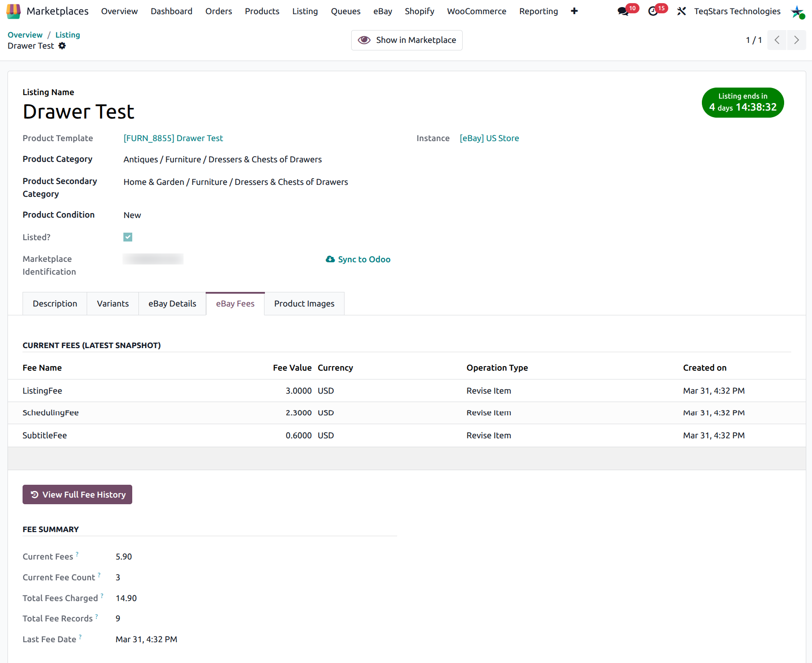Open the Orders menu
The width and height of the screenshot is (812, 663).
(x=218, y=11)
